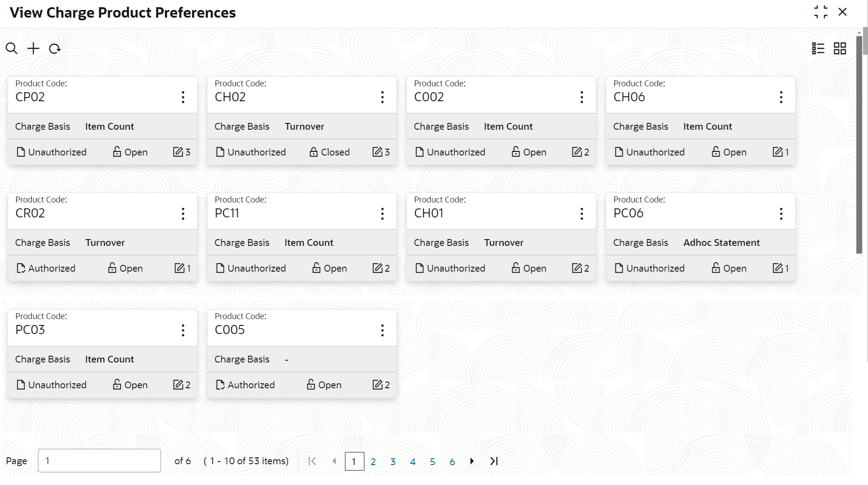The height and width of the screenshot is (485, 868).
Task: Click the Authorized document icon on CR02
Action: coord(21,268)
